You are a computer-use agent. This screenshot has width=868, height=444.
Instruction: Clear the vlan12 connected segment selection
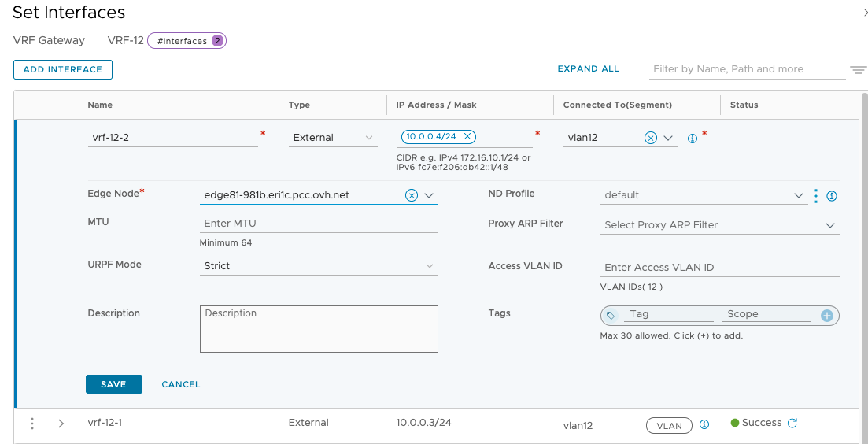coord(651,138)
